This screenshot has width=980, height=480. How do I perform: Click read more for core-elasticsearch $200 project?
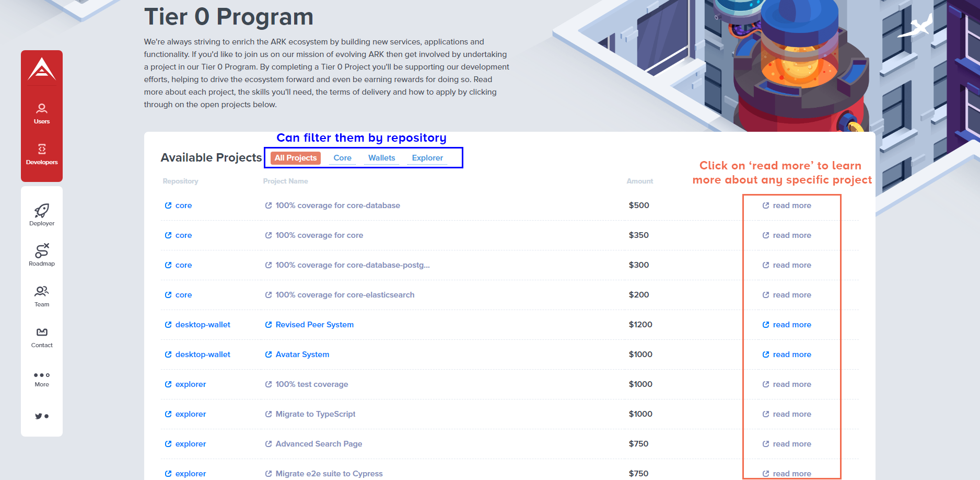[787, 295]
